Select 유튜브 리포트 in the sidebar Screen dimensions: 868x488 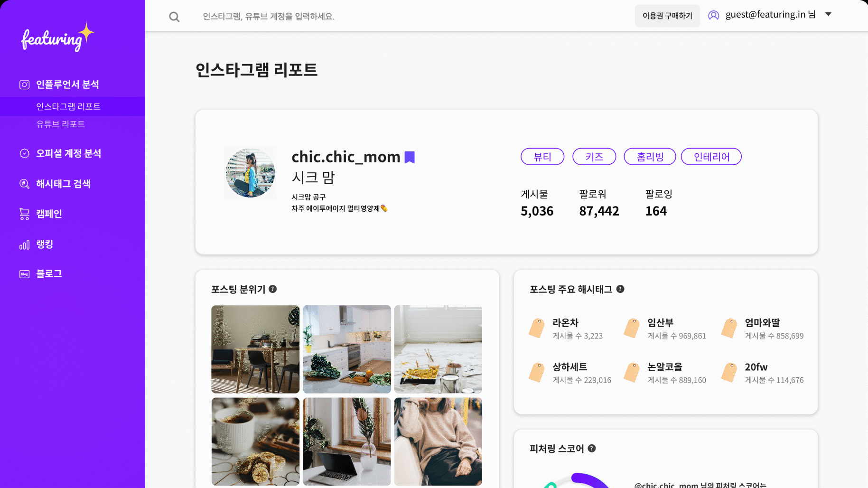click(x=61, y=124)
